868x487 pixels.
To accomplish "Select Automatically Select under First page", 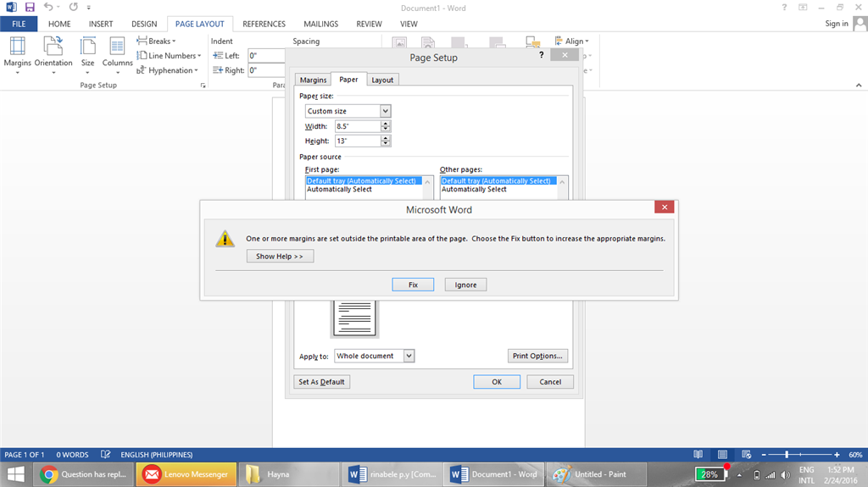I will 339,189.
